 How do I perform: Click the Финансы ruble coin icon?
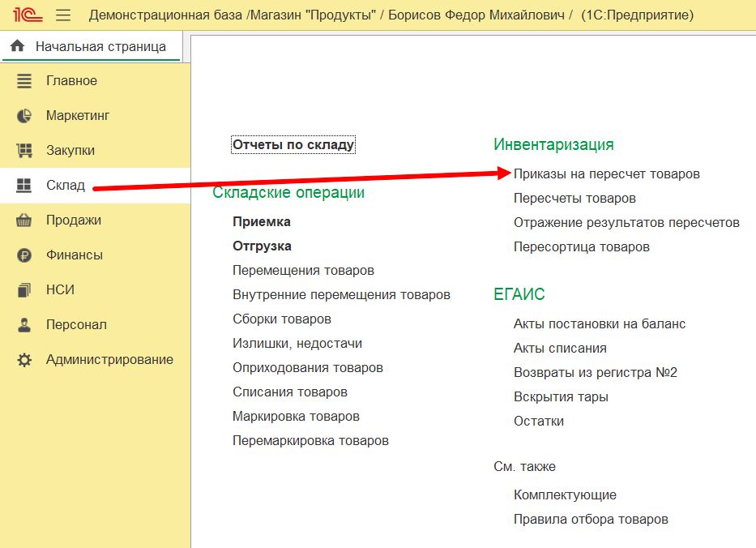point(24,255)
